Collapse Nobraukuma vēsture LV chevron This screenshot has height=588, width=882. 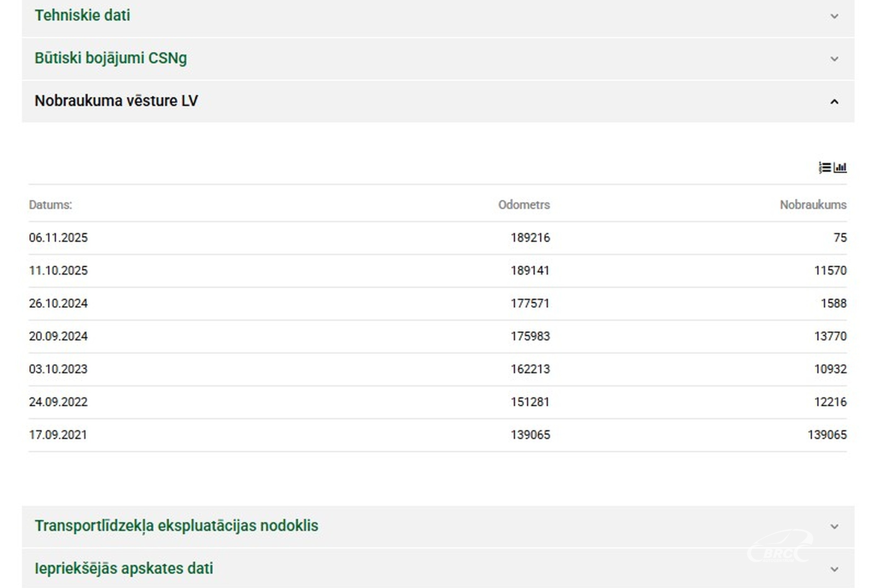click(x=834, y=102)
